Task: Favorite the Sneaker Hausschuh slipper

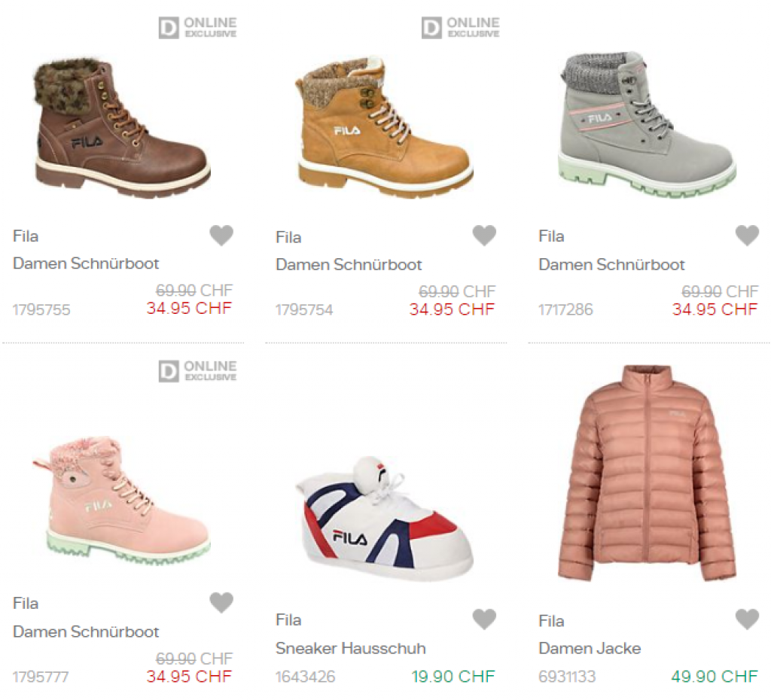Action: [x=484, y=619]
